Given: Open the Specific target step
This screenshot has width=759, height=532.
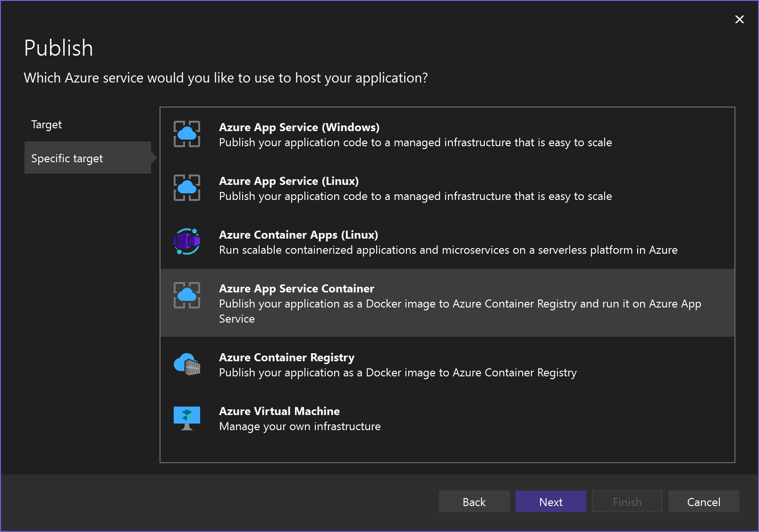Looking at the screenshot, I should point(67,158).
